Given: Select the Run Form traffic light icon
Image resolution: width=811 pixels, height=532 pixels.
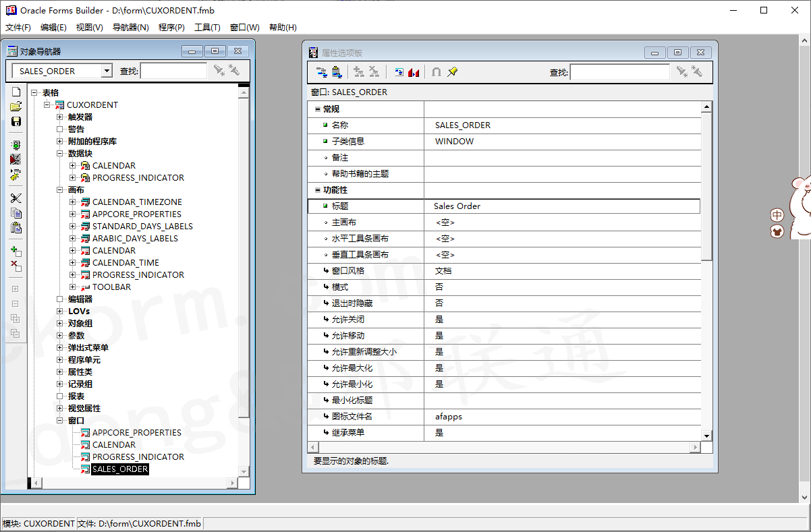Looking at the screenshot, I should coord(16,144).
